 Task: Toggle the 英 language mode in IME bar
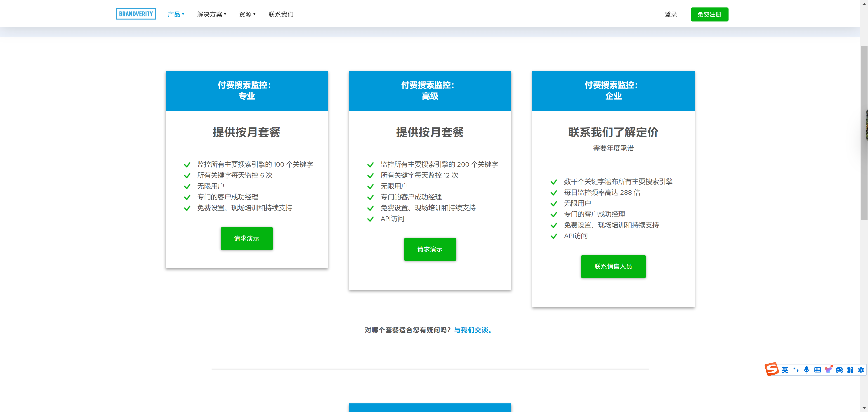point(785,370)
